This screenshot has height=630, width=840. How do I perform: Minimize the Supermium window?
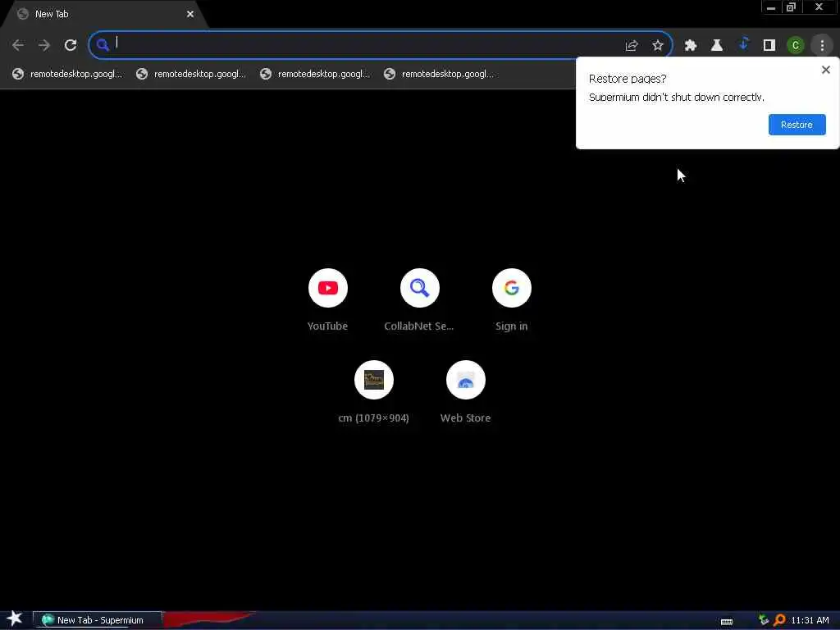tap(771, 7)
